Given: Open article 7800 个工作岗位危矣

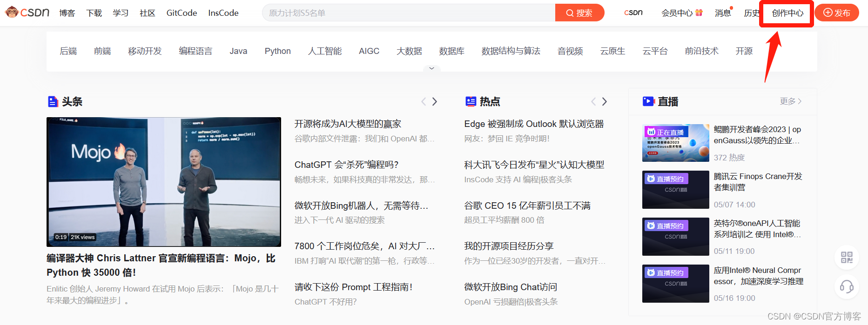Looking at the screenshot, I should coord(364,246).
